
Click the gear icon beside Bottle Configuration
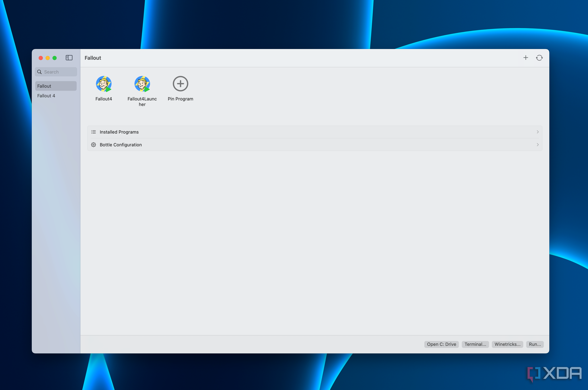point(94,145)
